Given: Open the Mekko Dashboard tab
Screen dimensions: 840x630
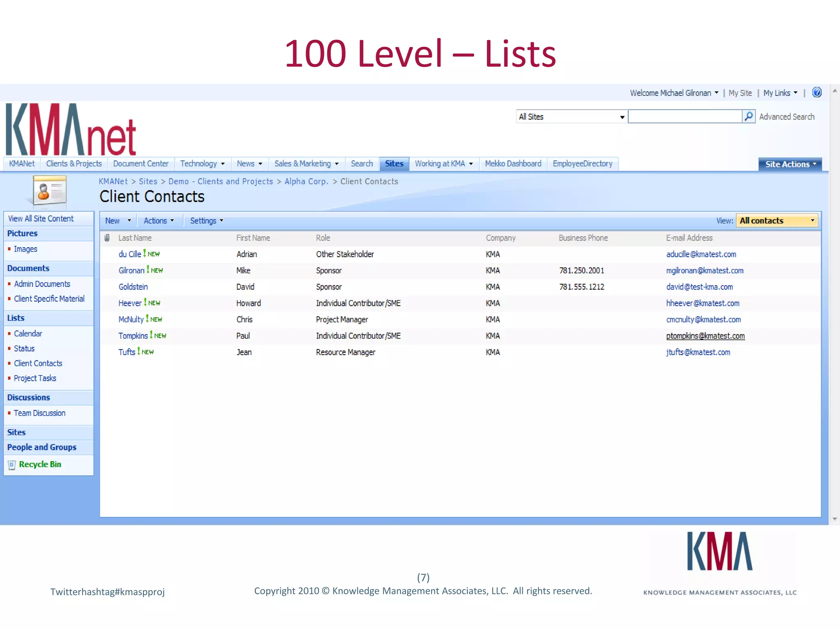Looking at the screenshot, I should 513,164.
